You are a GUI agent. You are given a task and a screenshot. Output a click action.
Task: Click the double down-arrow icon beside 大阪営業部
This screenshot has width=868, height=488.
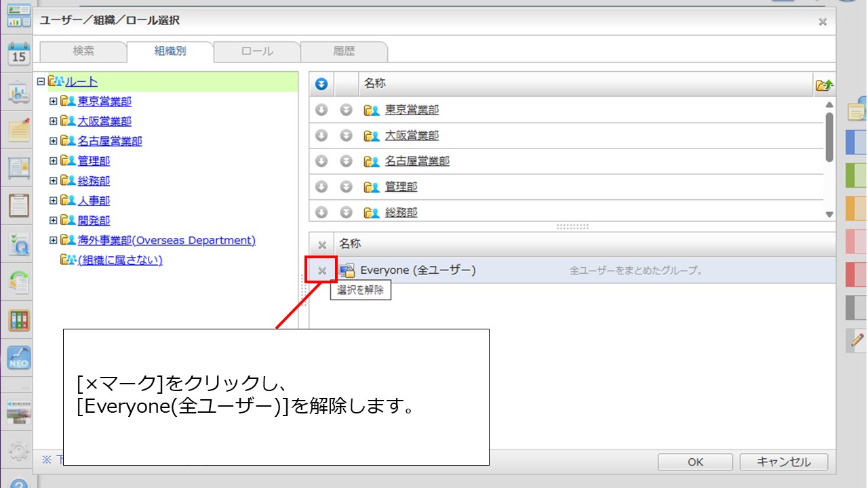346,136
